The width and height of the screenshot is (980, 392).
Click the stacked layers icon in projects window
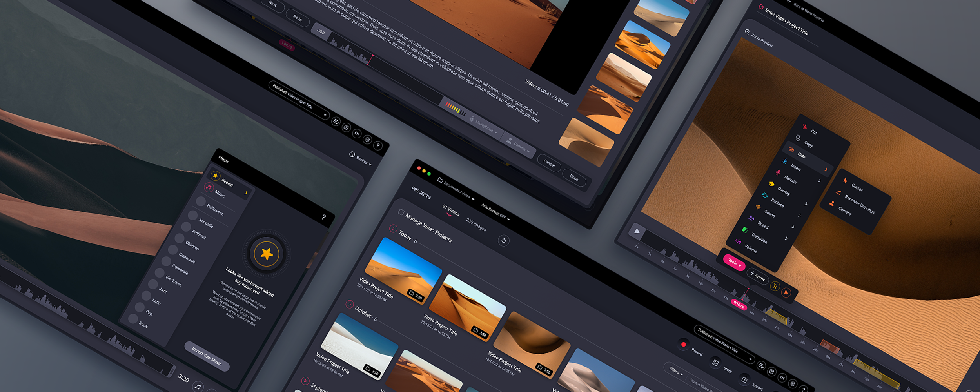coord(793,383)
